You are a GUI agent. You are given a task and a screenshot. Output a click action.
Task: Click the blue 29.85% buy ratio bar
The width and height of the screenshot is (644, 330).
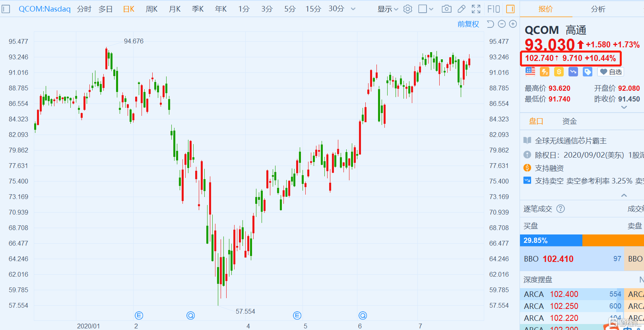click(551, 240)
